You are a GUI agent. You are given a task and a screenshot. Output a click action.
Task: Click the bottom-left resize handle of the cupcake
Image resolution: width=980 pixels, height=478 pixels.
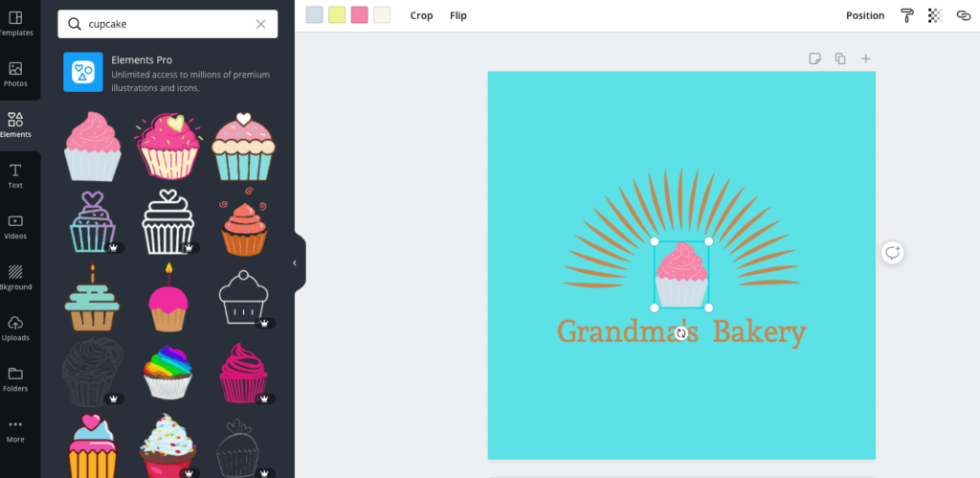(655, 307)
